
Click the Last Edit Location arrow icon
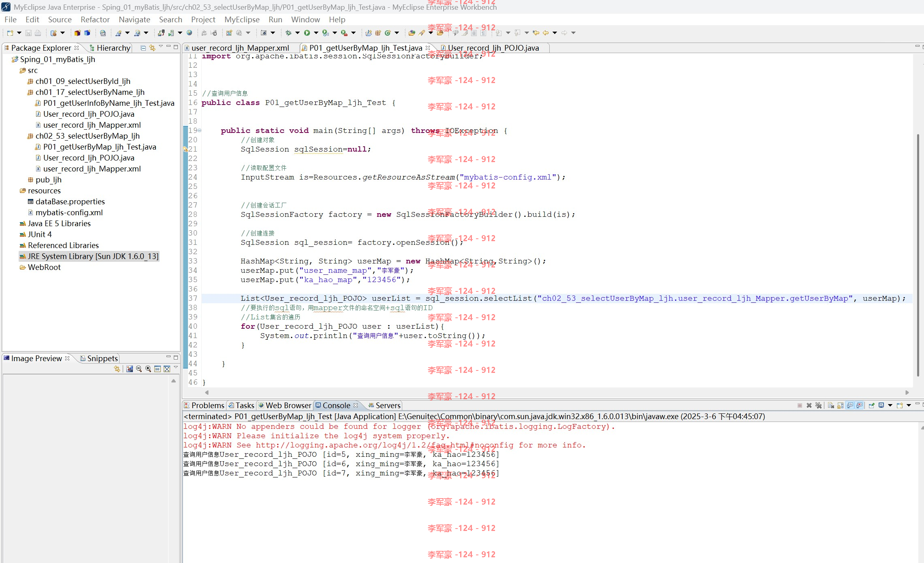point(536,33)
